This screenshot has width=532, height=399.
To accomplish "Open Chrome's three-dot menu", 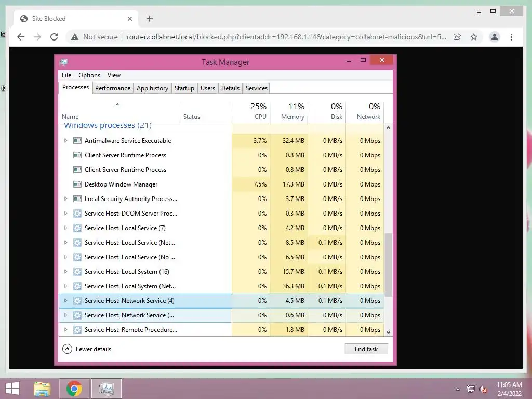I will pyautogui.click(x=511, y=37).
